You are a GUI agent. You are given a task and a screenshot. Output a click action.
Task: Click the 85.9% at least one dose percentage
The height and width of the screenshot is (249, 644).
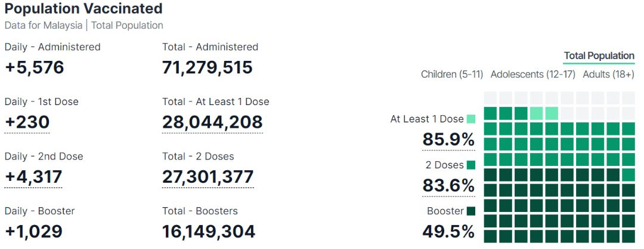point(448,140)
